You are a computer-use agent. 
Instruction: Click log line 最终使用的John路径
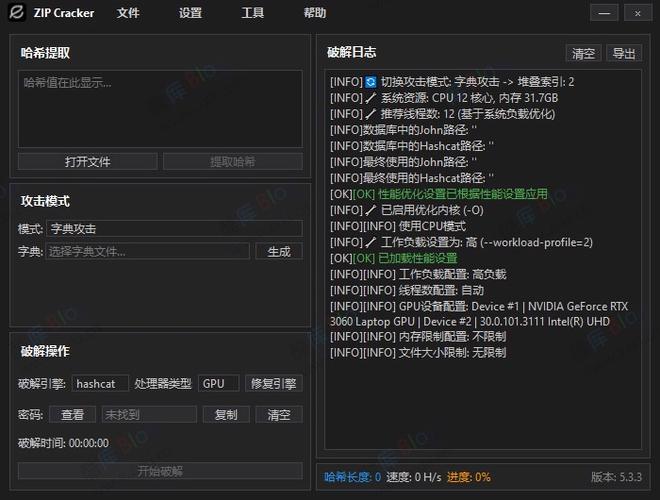tap(403, 162)
